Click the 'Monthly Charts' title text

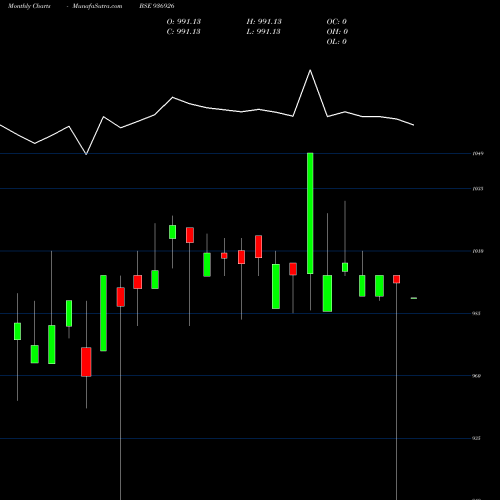[29, 6]
